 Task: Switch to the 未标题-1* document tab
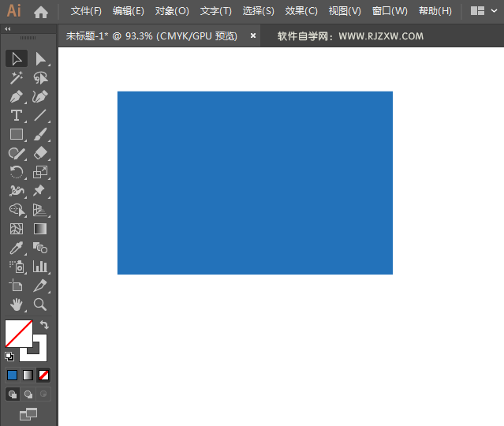pos(151,36)
